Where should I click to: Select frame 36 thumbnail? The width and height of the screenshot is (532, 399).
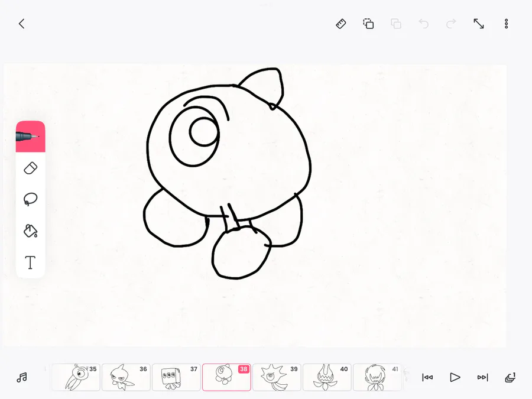(x=126, y=377)
